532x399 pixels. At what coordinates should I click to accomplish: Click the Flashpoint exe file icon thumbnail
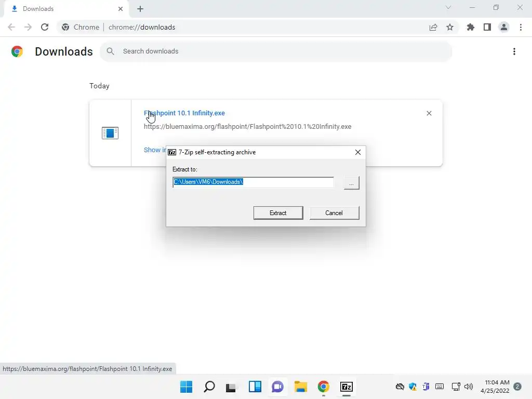pyautogui.click(x=110, y=133)
